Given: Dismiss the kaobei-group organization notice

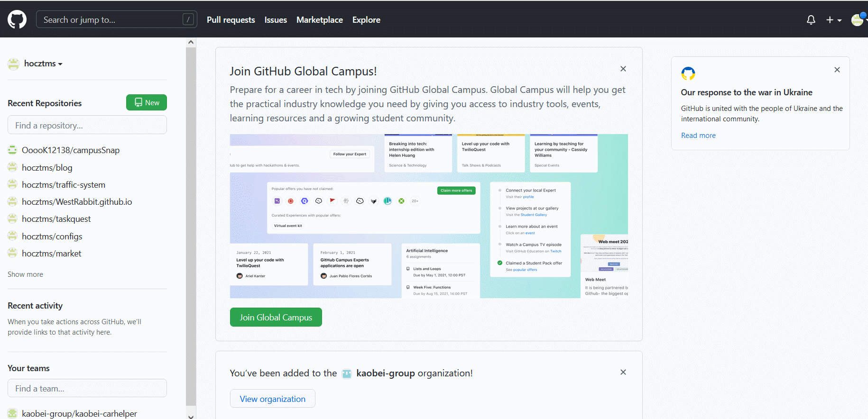Looking at the screenshot, I should (623, 372).
